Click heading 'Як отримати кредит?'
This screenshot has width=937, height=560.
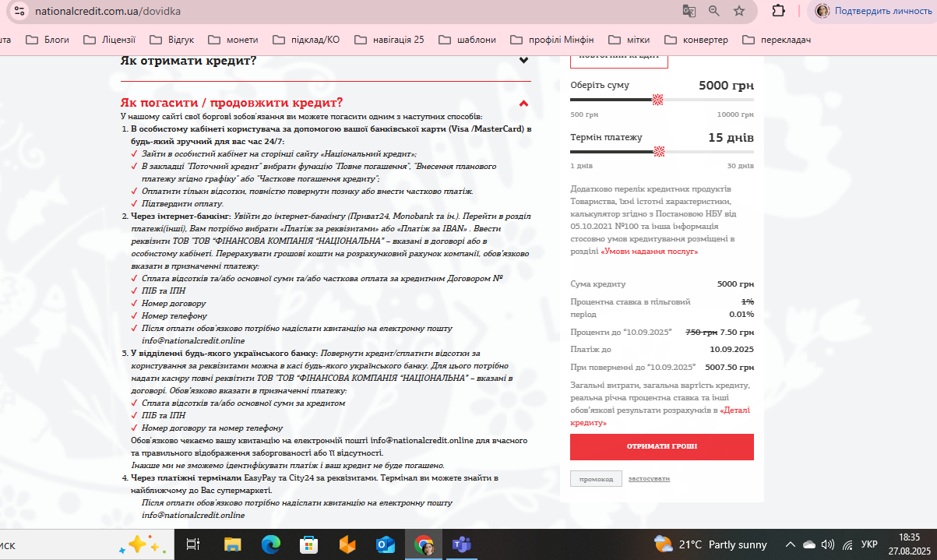click(188, 61)
